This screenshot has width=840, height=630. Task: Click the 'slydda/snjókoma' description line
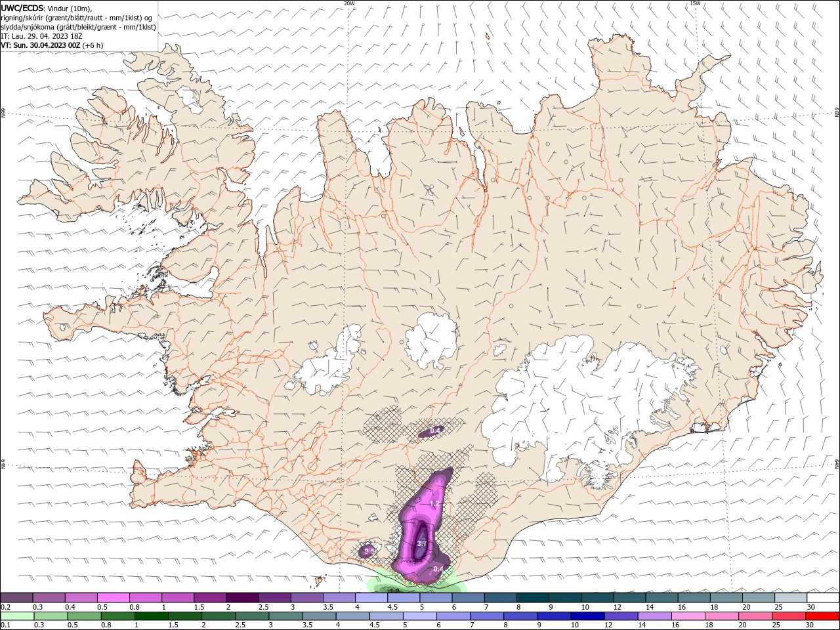tap(78, 27)
